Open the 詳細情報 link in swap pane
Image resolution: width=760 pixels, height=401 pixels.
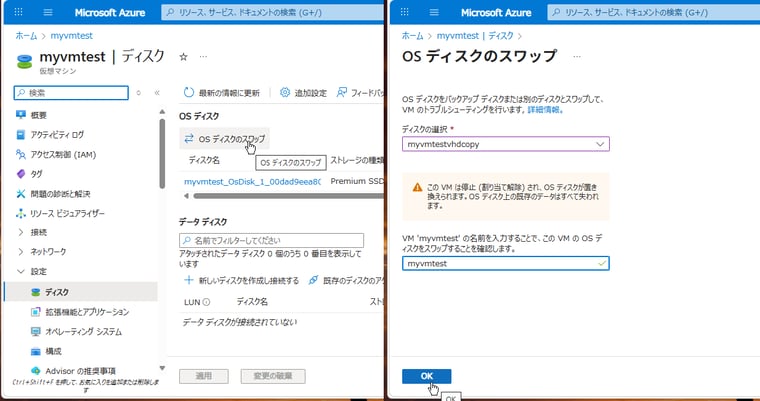545,110
